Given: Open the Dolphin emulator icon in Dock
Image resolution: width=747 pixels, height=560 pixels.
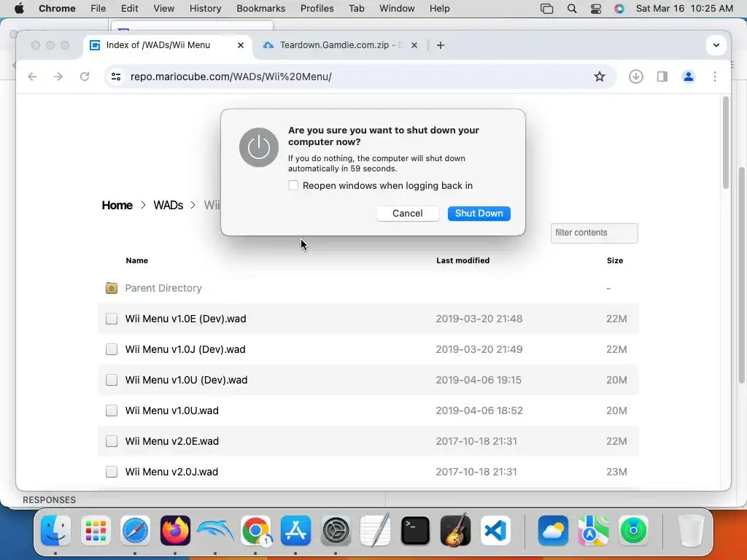Looking at the screenshot, I should point(215,531).
